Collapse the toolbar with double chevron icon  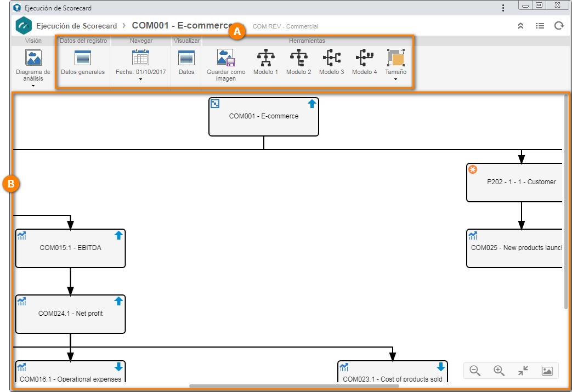[x=521, y=26]
